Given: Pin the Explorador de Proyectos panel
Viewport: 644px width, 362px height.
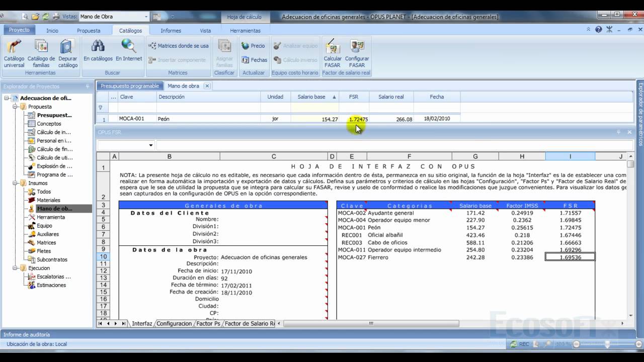Looking at the screenshot, I should (x=88, y=86).
